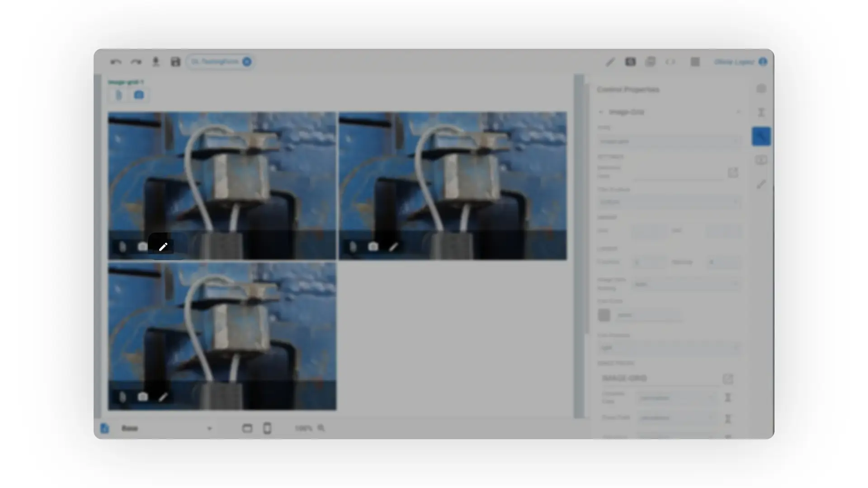868x488 pixels.
Task: Click the code brackets icon in top toolbar
Action: tap(670, 62)
